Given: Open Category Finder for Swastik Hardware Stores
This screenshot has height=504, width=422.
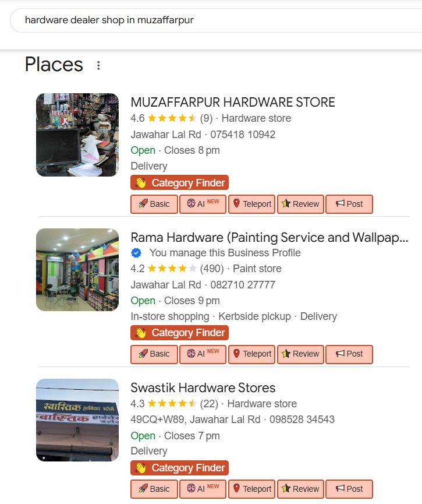Looking at the screenshot, I should [179, 468].
